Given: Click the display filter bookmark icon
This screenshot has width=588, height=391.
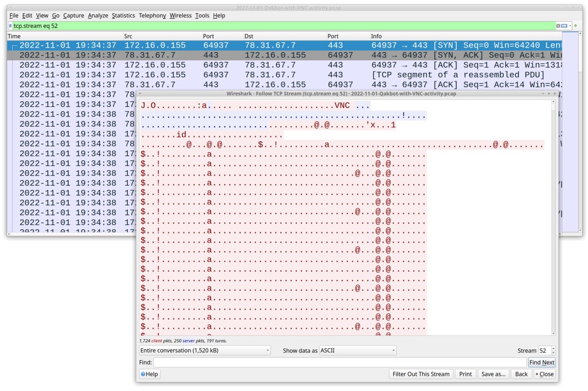Looking at the screenshot, I should 10,26.
